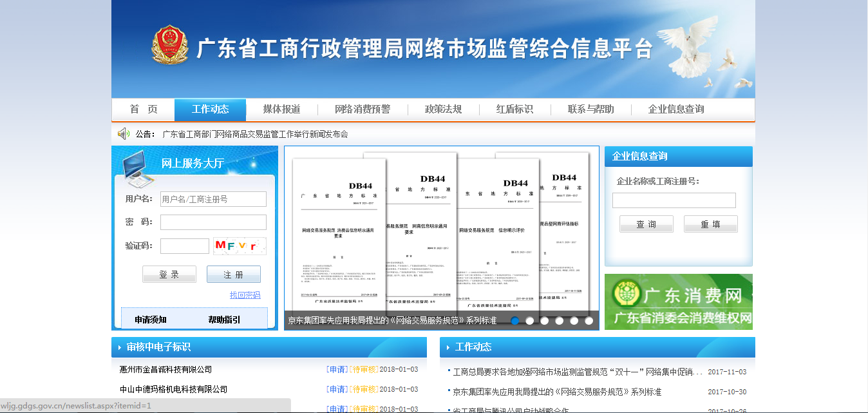Click the 网上服务大厅 panel title

(193, 164)
